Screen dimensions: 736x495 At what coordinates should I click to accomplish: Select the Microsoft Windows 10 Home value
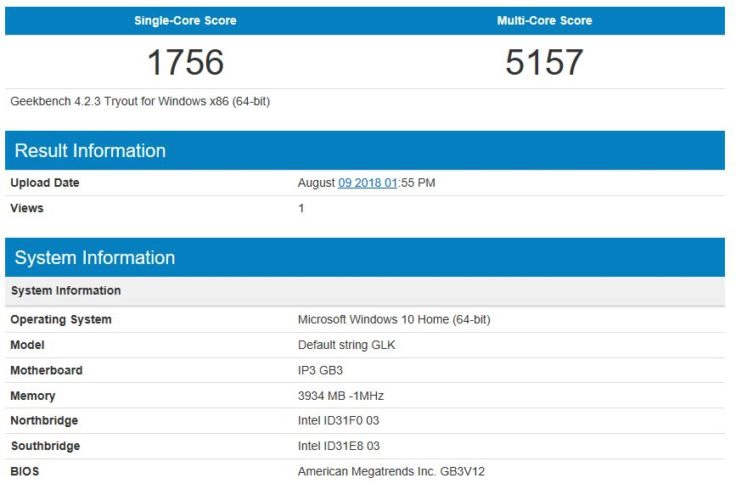394,320
